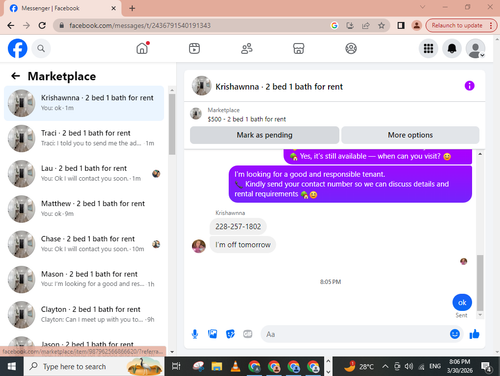Open Krishawnna chat header title
The width and height of the screenshot is (500, 376).
[279, 87]
